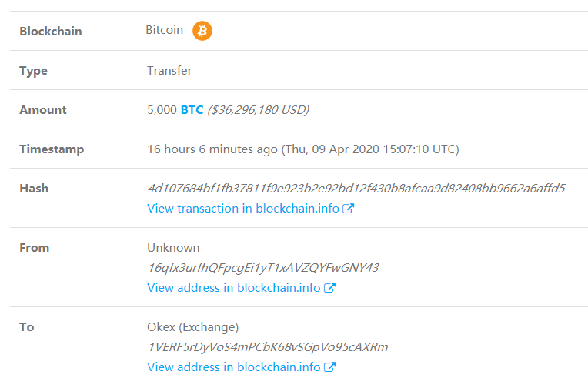Click the 5,000 amount figure

(162, 110)
